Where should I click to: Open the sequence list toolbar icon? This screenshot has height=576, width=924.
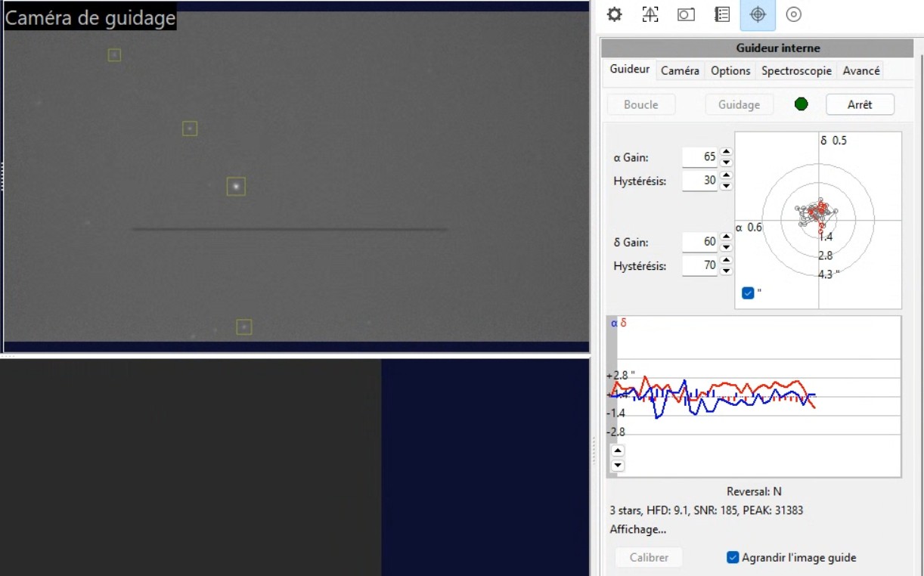[x=722, y=14]
